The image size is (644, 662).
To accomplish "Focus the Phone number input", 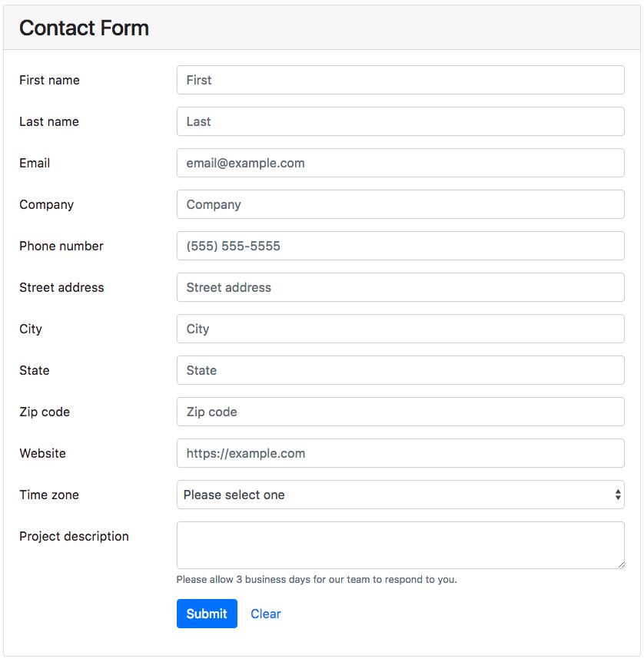I will click(x=400, y=246).
